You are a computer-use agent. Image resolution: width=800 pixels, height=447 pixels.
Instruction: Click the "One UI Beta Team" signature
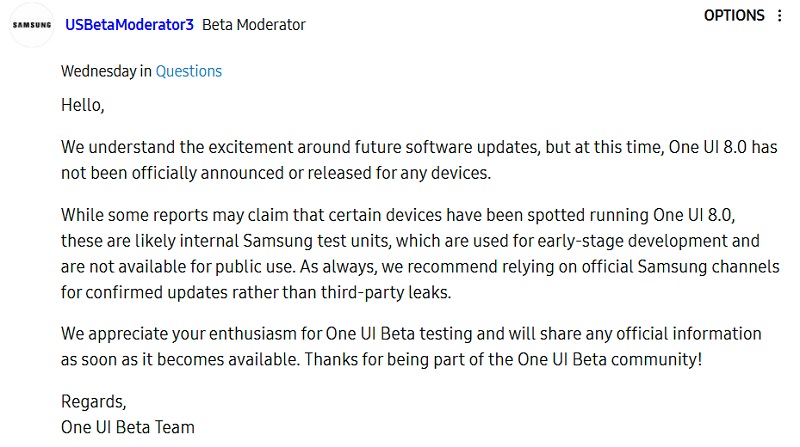128,427
